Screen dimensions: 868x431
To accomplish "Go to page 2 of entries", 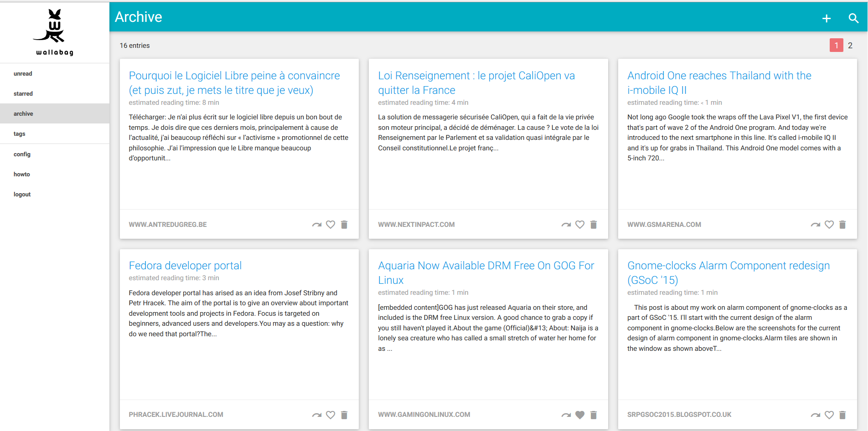I will pos(850,46).
